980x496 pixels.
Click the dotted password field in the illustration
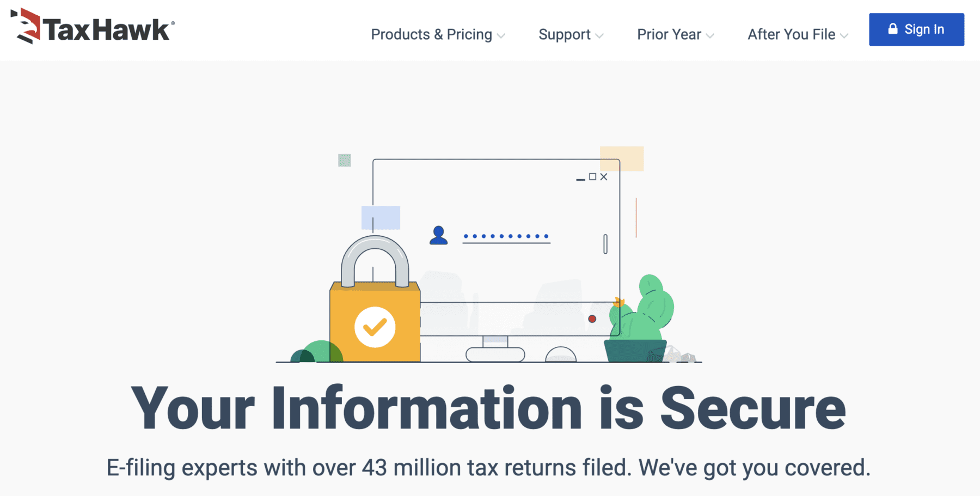click(x=506, y=236)
